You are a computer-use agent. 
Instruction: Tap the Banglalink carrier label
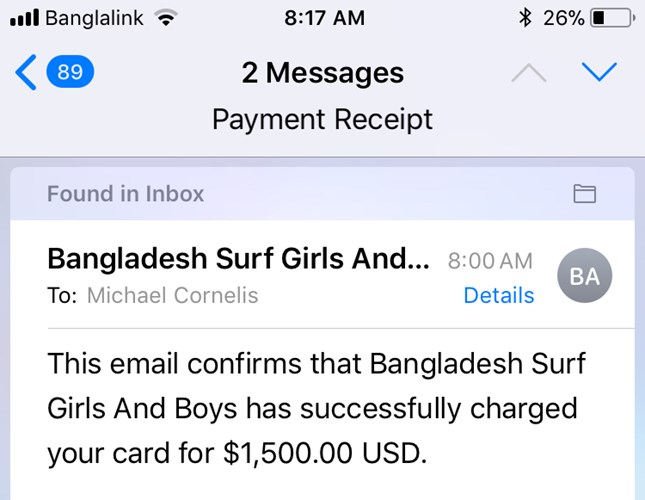(94, 18)
